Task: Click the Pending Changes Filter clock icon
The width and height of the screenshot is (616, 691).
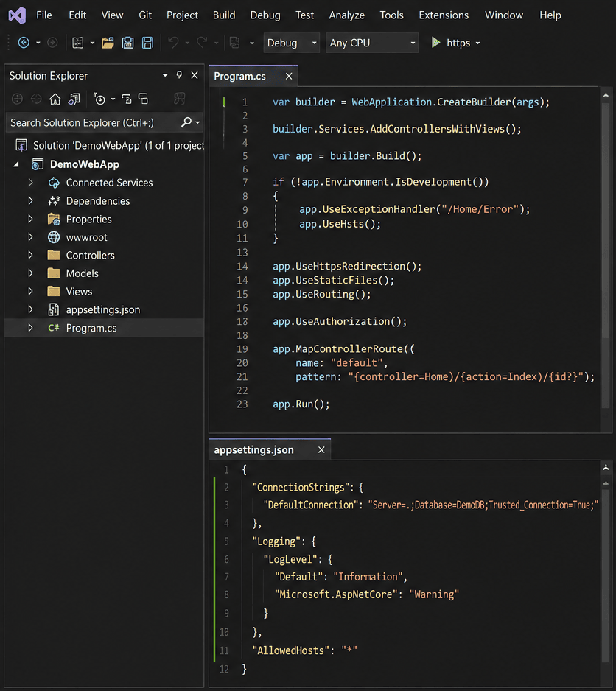Action: point(99,99)
